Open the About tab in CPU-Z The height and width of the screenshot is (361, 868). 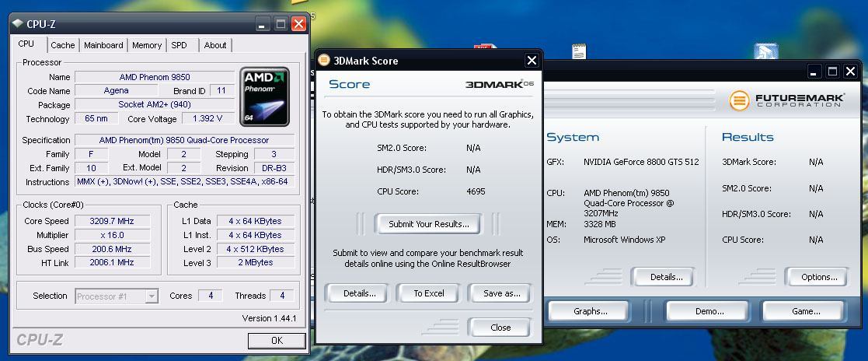tap(214, 45)
